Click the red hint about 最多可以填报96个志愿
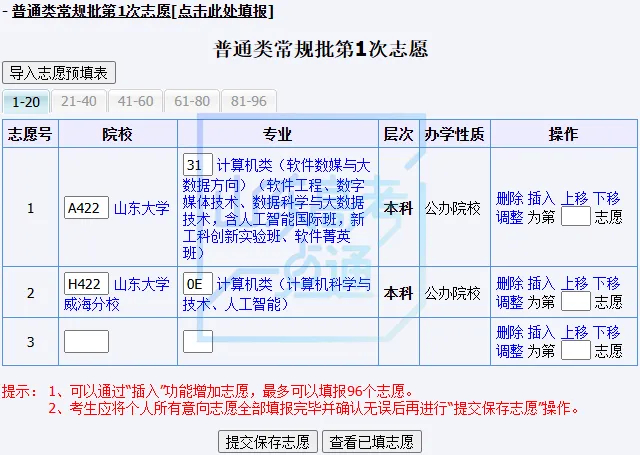Viewport: 640px width, 455px height. (x=232, y=391)
